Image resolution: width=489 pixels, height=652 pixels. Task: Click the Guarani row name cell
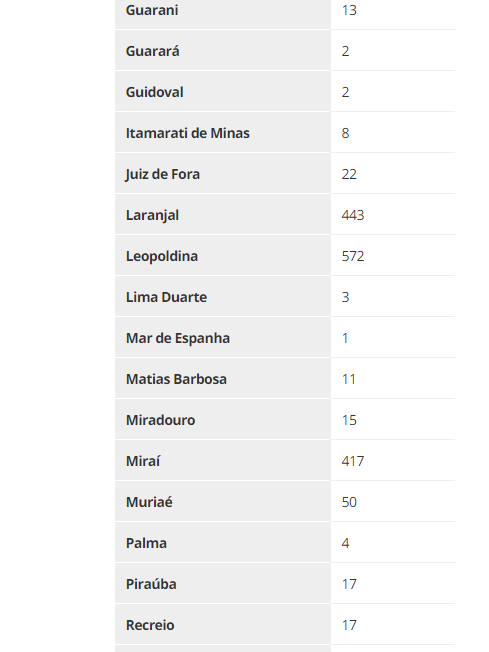coord(222,11)
